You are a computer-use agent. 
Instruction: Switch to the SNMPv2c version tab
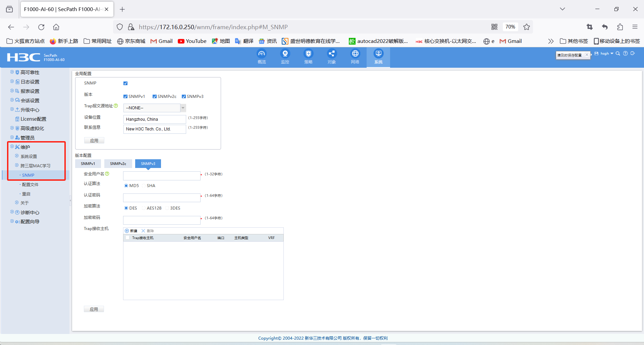118,164
